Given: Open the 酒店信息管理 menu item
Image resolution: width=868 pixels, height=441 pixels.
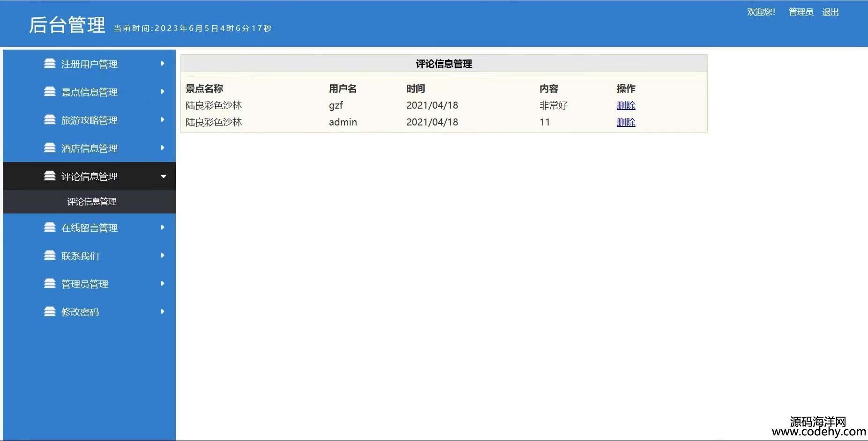Looking at the screenshot, I should pyautogui.click(x=89, y=148).
